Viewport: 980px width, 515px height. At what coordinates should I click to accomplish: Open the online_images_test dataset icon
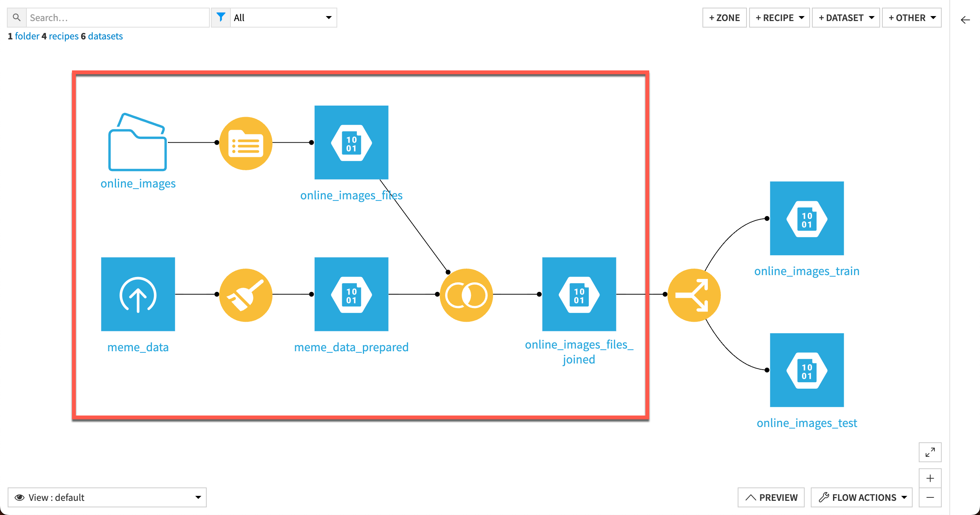pos(806,370)
